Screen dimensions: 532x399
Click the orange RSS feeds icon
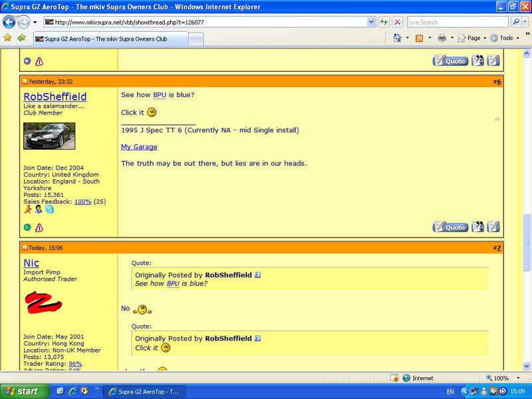click(420, 38)
